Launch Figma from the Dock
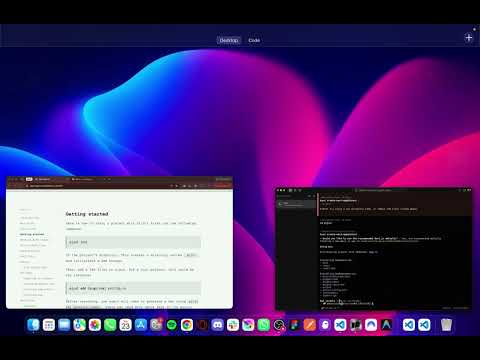The width and height of the screenshot is (480, 360). coord(294,325)
